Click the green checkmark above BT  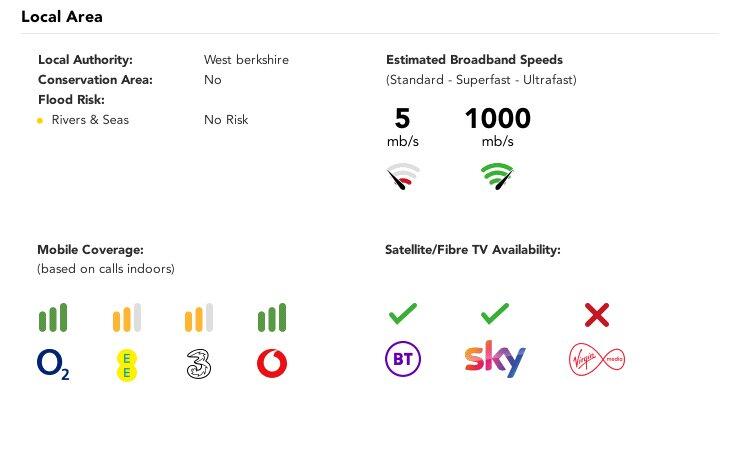pos(402,315)
